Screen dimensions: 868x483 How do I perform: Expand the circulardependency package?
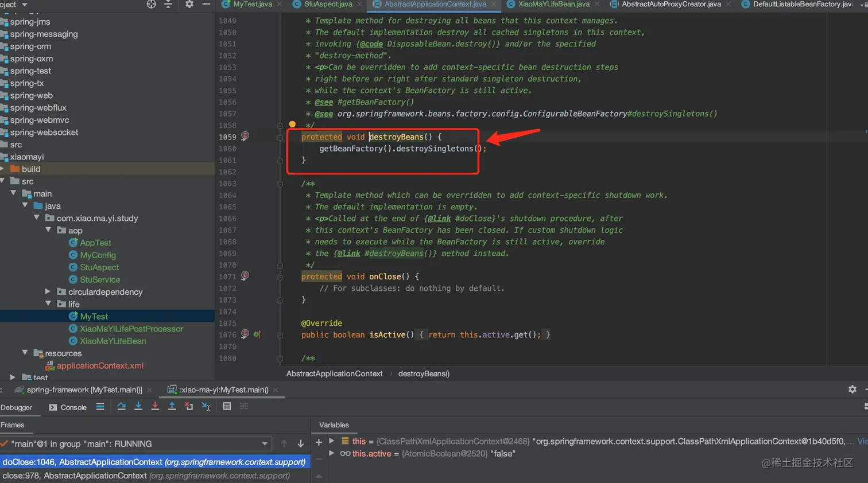point(48,291)
